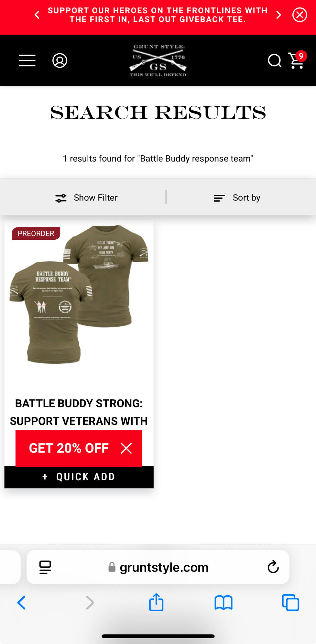The height and width of the screenshot is (644, 316).
Task: Open the Battle Buddy shirt product image
Action: pyautogui.click(x=79, y=294)
